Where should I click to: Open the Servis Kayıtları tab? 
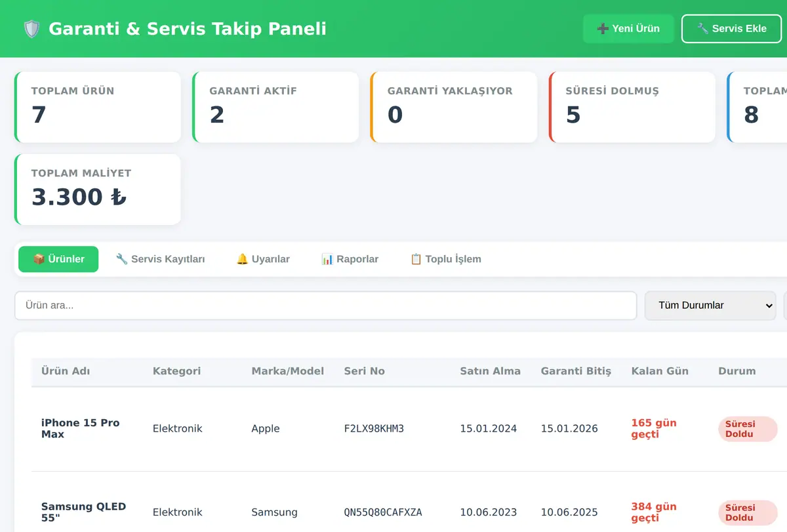(160, 259)
